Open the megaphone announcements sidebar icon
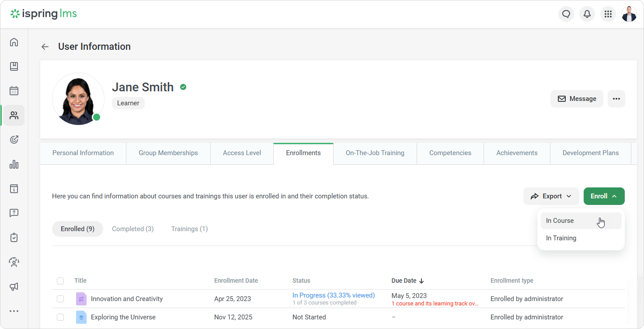 [x=14, y=287]
